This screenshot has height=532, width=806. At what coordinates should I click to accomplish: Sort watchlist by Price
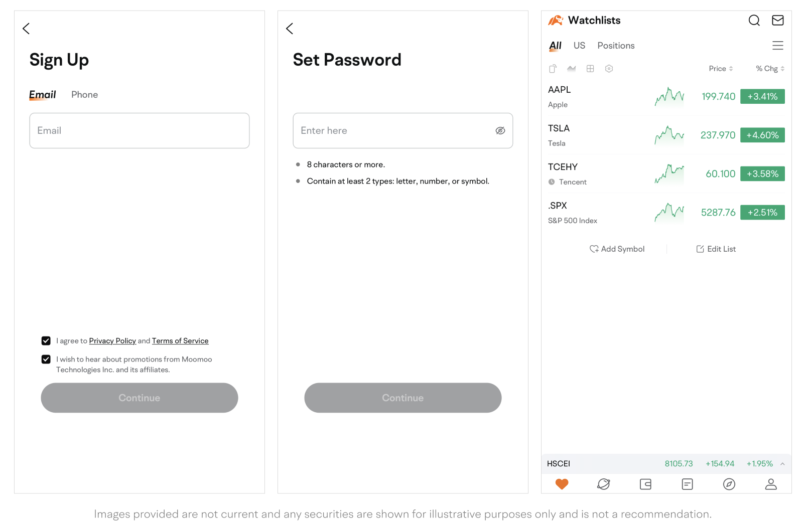click(x=721, y=69)
